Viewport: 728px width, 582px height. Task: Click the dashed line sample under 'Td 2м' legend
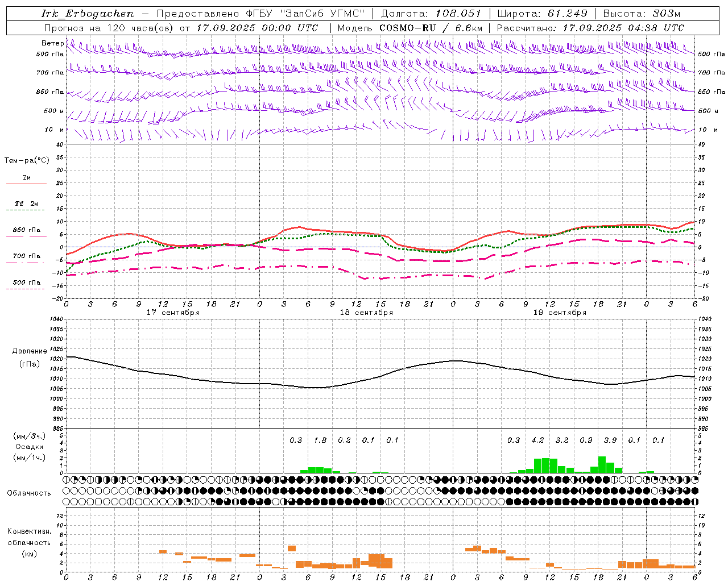[26, 210]
